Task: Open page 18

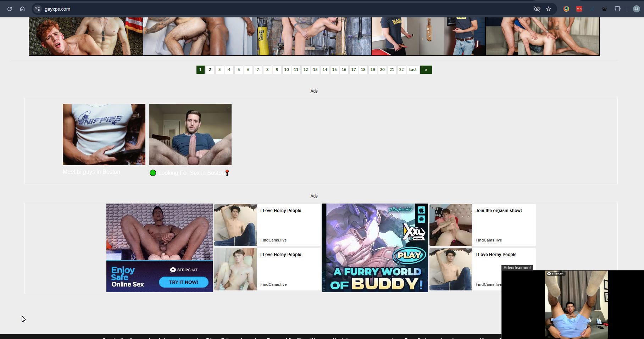Action: [363, 70]
